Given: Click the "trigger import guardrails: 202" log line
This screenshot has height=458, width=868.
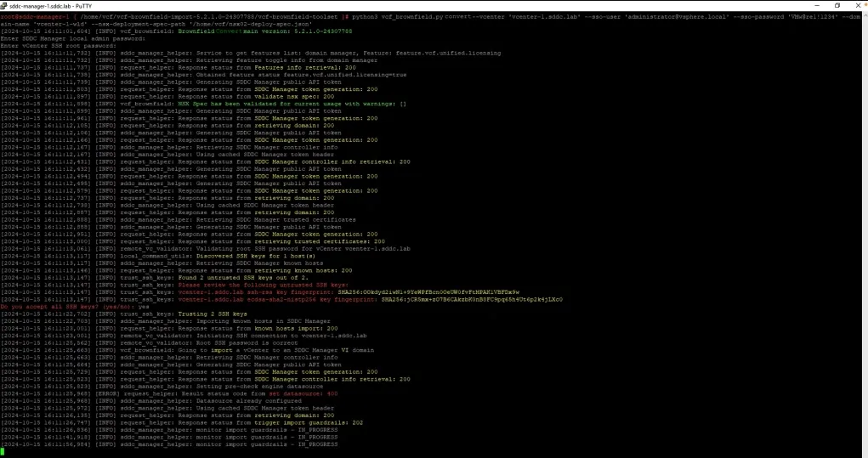Looking at the screenshot, I should click(255, 421).
